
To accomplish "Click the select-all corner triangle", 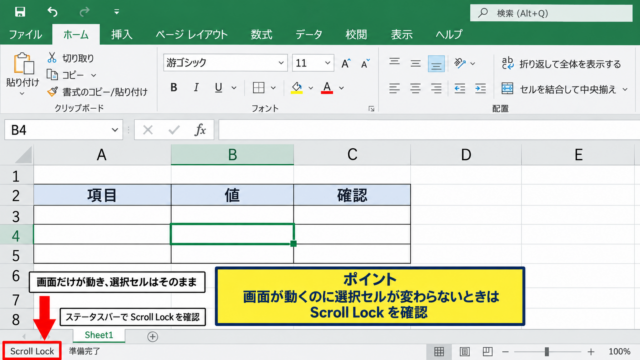I will click(x=24, y=156).
